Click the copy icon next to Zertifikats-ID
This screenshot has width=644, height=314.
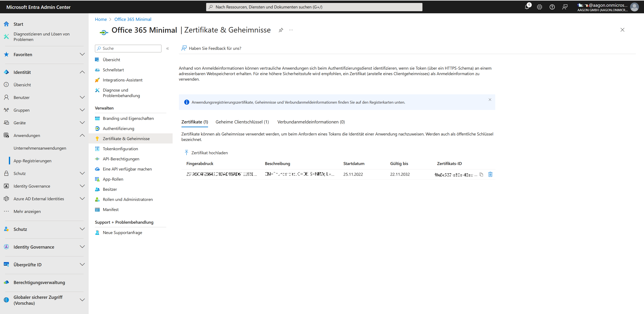click(x=481, y=174)
